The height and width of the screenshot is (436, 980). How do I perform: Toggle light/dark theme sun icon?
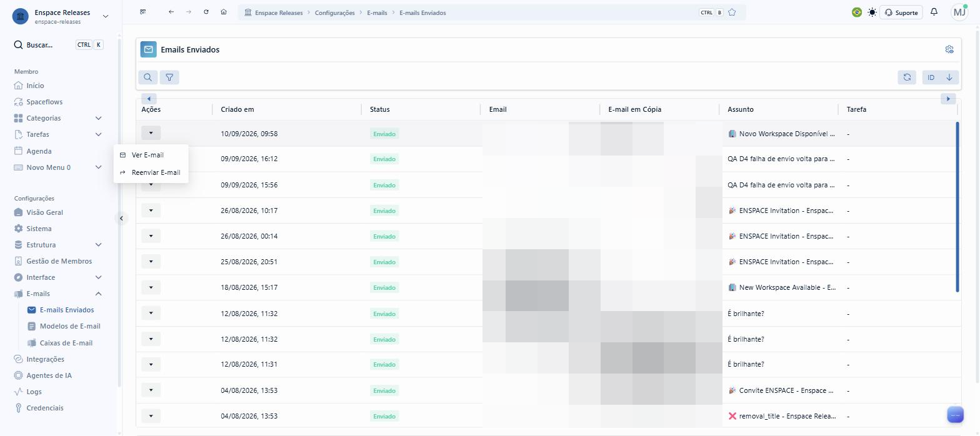872,12
